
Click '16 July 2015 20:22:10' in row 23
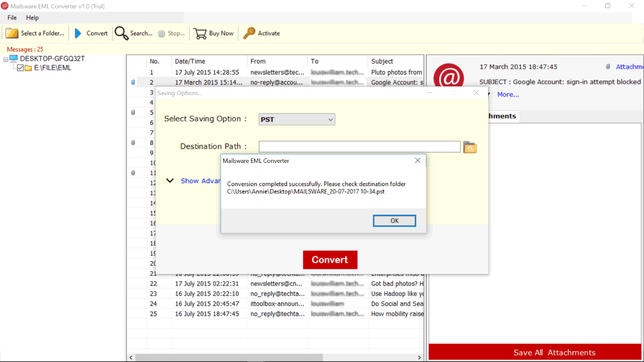point(207,294)
